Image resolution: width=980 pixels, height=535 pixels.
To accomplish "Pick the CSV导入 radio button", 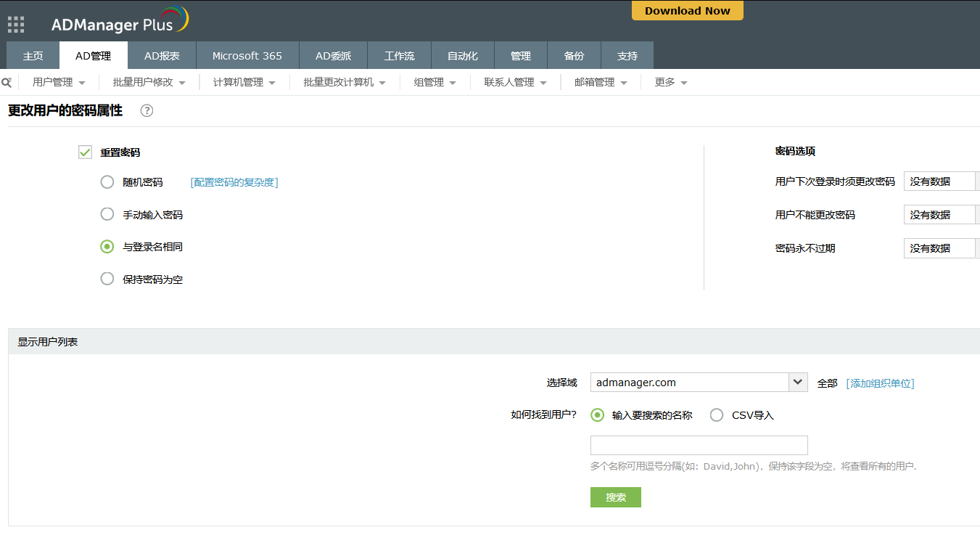I will click(x=717, y=415).
